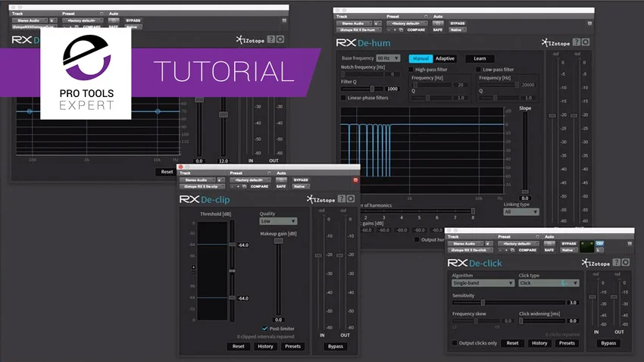The width and height of the screenshot is (644, 362).
Task: Click the iZotope logo in De-hum window
Action: pos(555,42)
